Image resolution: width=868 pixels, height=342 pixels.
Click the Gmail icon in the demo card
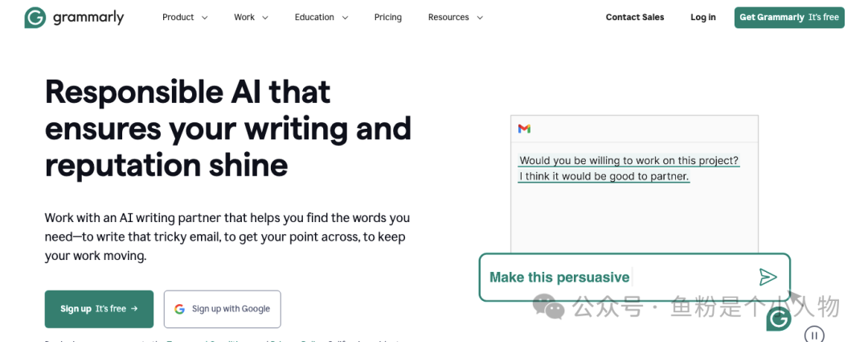click(524, 129)
